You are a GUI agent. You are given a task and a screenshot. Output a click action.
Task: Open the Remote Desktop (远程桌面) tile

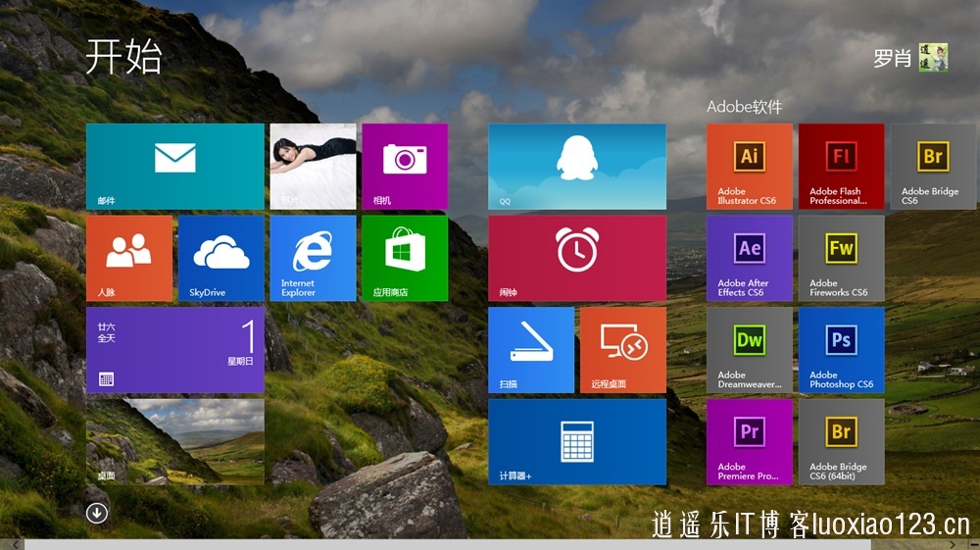[x=623, y=350]
